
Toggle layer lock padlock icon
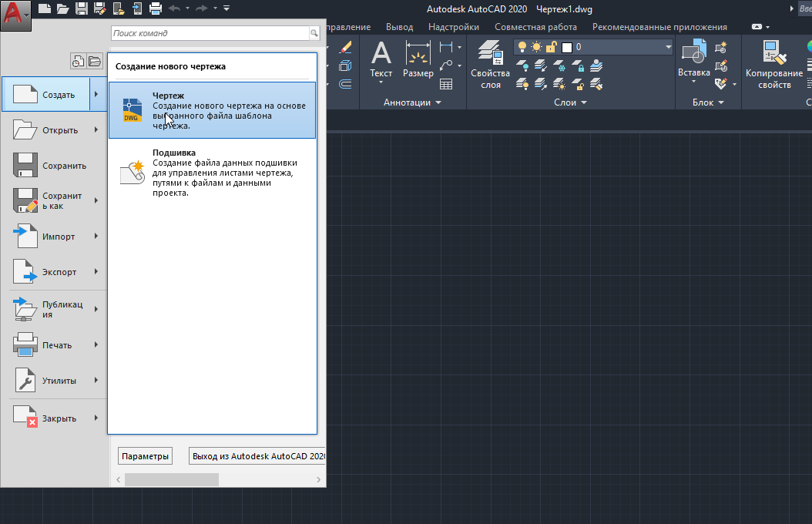551,47
